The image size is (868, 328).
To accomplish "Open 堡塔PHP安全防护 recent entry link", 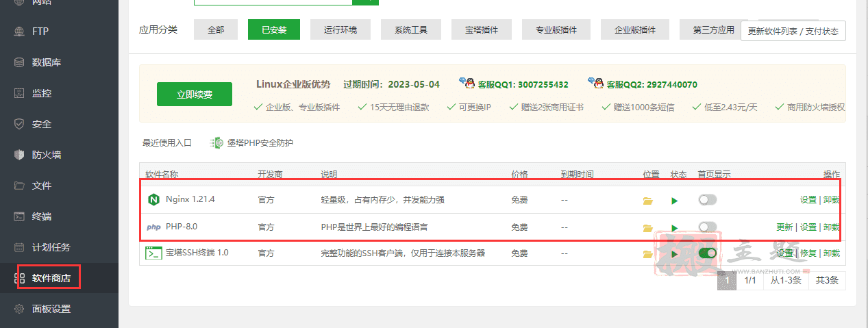I will click(x=260, y=143).
